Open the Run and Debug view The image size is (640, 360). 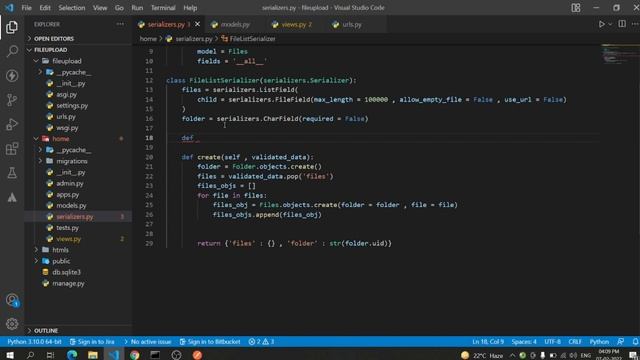point(12,124)
